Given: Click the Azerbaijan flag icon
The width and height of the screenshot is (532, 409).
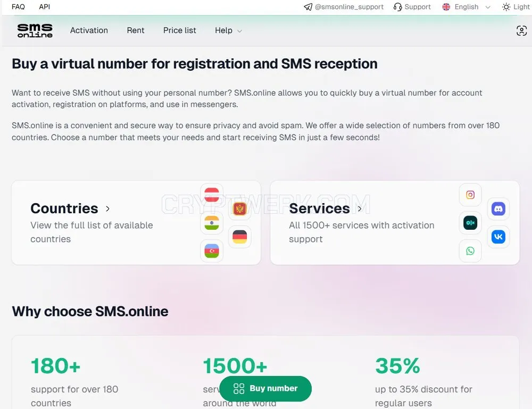Looking at the screenshot, I should [212, 251].
